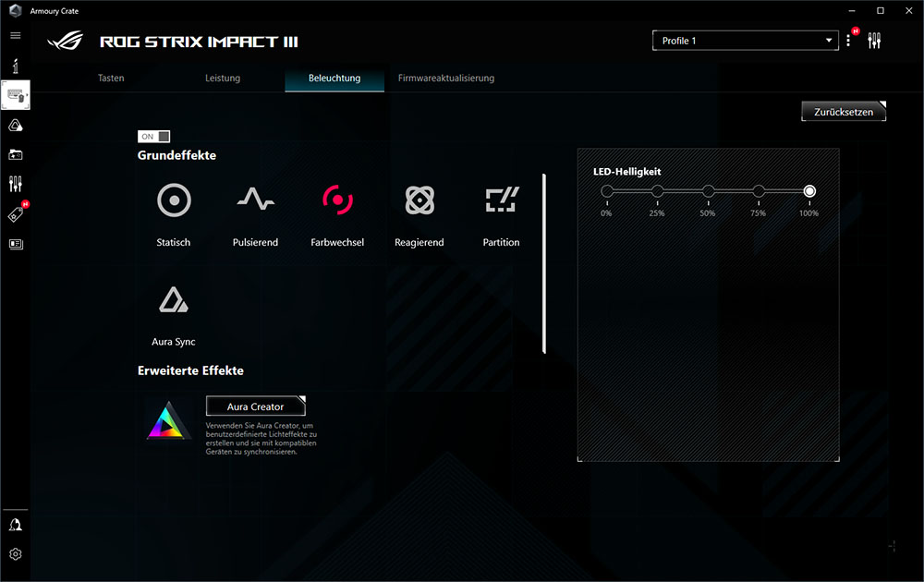Open the settings gear at sidebar bottom
This screenshot has height=582, width=924.
pos(16,554)
